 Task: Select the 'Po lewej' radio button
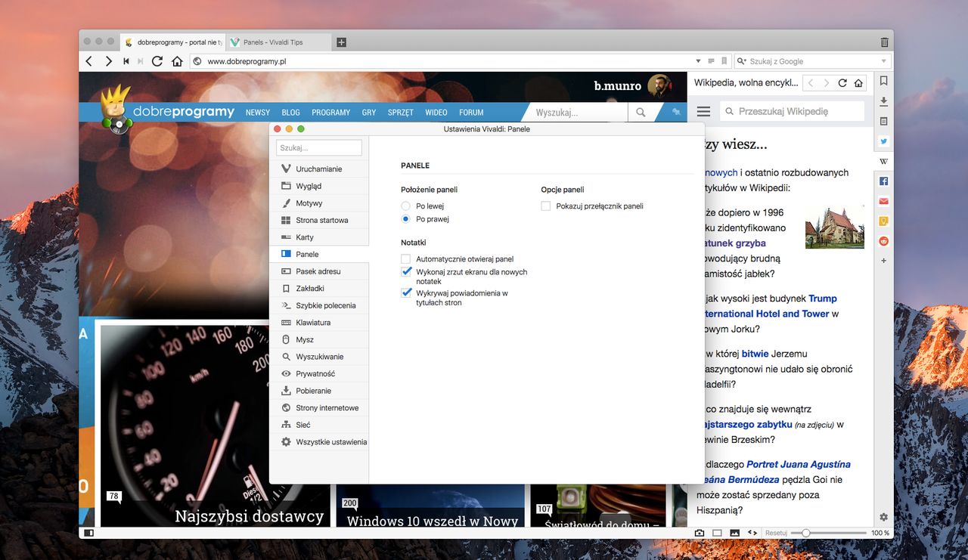pos(406,206)
